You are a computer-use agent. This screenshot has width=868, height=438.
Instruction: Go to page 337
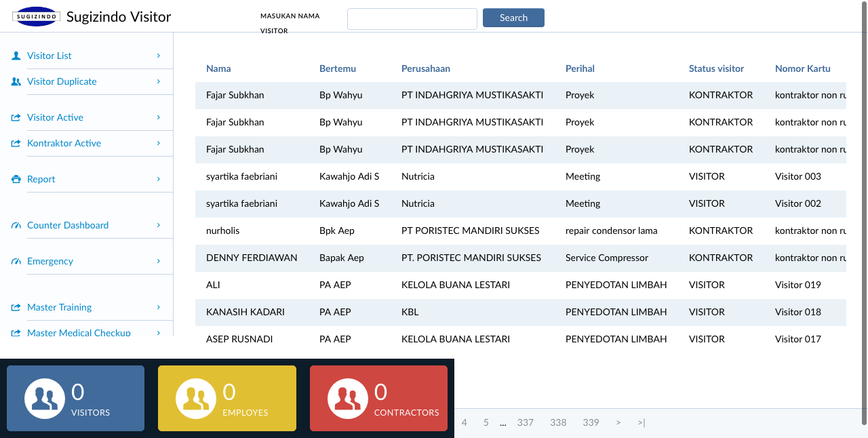point(526,422)
